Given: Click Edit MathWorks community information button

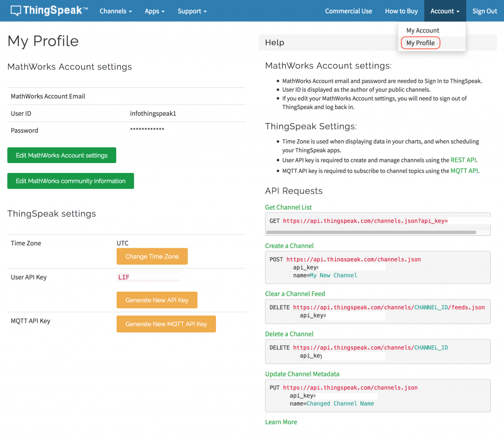Looking at the screenshot, I should [71, 181].
